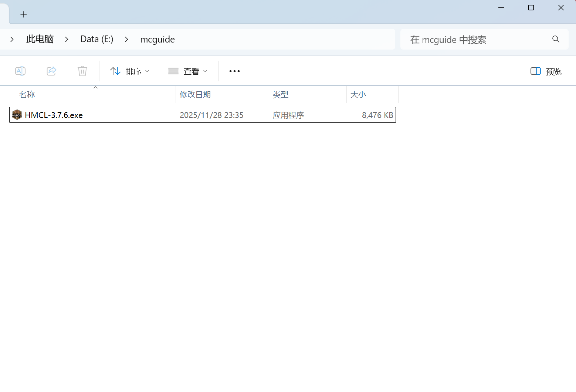Click the ascending sort indicator above 名称 column

pyautogui.click(x=95, y=87)
